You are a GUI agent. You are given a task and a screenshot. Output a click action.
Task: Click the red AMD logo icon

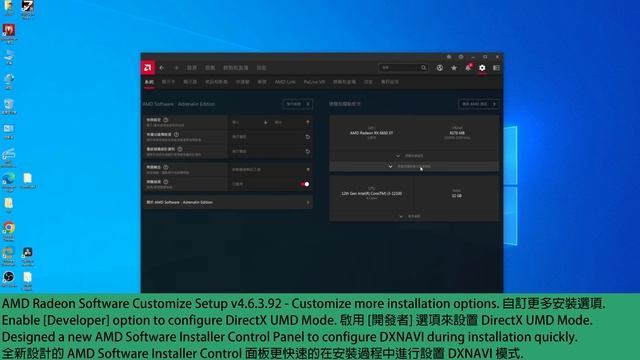[x=148, y=68]
